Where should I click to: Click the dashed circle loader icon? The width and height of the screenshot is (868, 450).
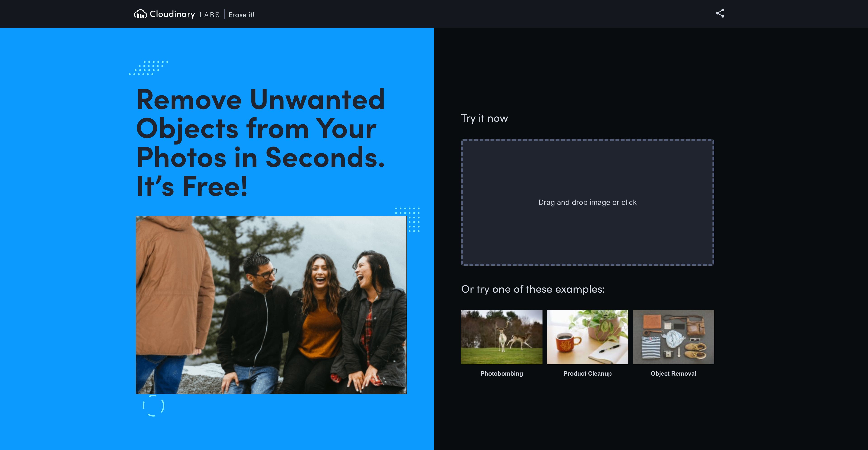click(x=153, y=405)
